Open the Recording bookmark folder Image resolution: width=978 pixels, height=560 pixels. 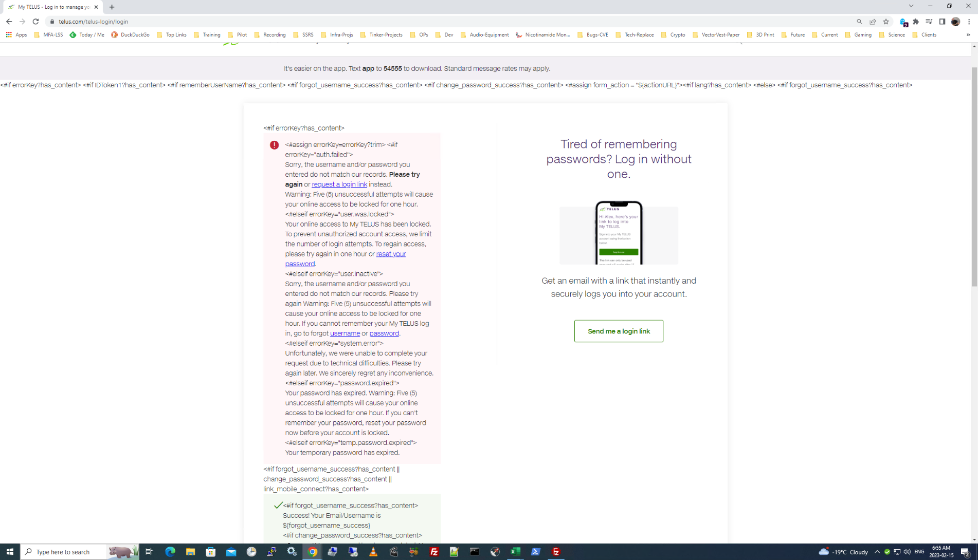point(270,35)
